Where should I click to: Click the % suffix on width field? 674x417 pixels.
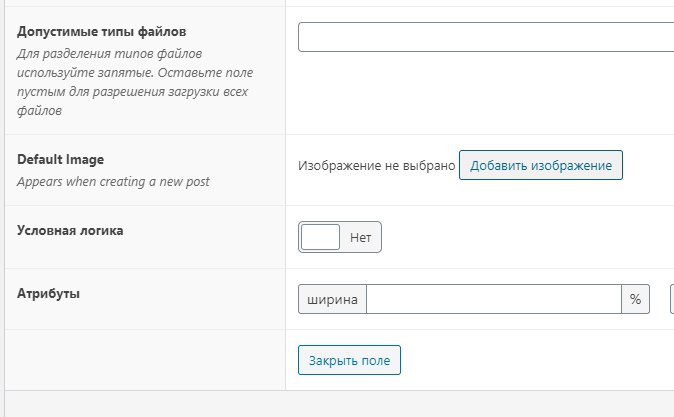point(635,299)
